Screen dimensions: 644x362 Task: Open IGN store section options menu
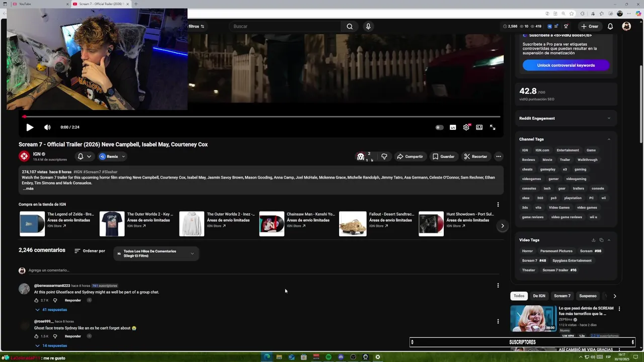point(498,205)
